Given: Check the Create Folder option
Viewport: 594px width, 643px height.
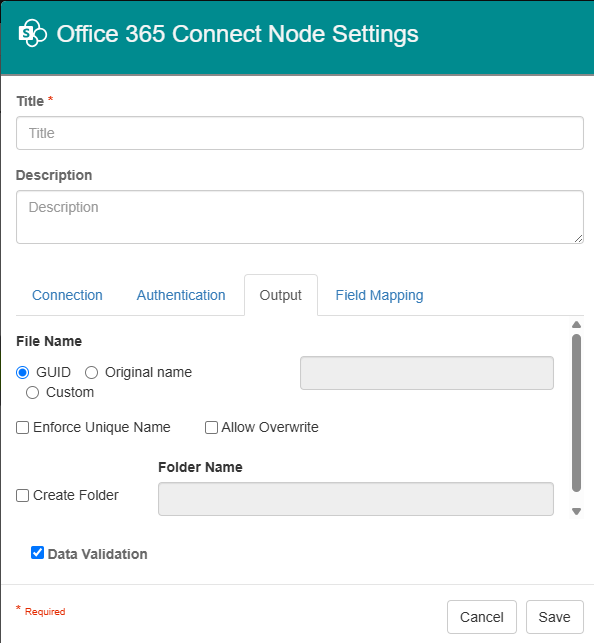Looking at the screenshot, I should (x=23, y=495).
